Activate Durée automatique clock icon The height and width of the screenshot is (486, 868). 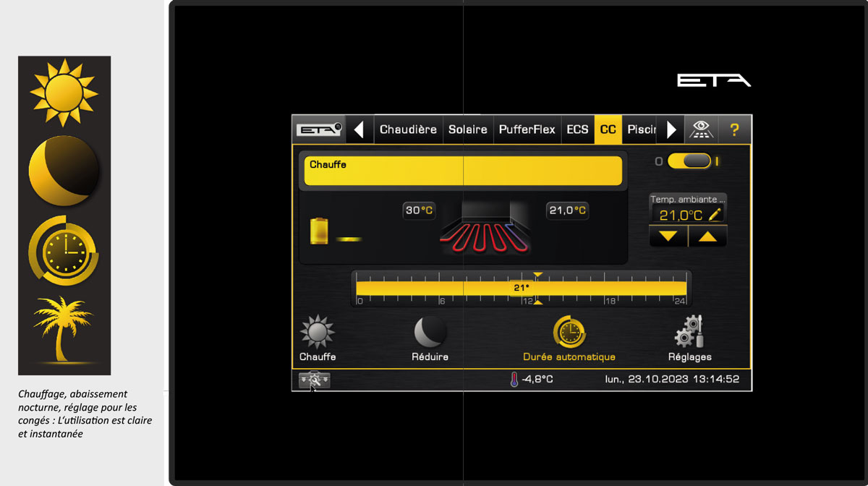coord(569,333)
